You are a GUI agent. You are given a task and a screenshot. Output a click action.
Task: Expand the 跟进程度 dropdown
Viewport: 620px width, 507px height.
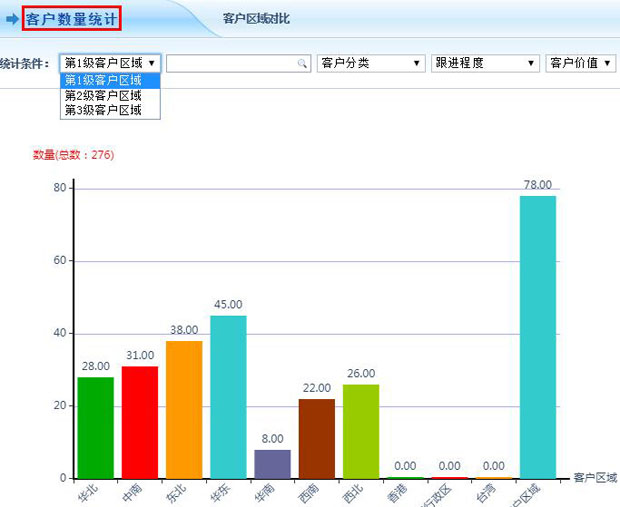(485, 63)
